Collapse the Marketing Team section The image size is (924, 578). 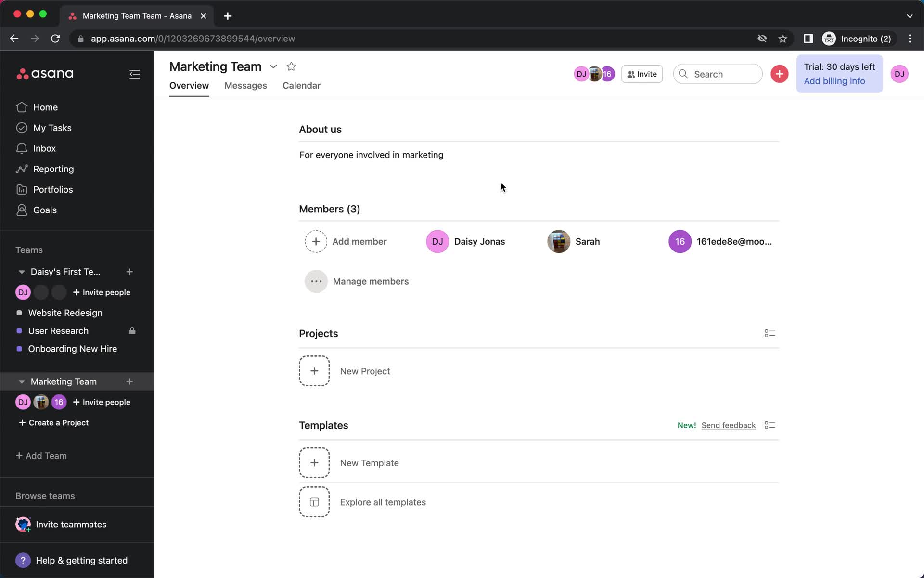[x=21, y=381]
